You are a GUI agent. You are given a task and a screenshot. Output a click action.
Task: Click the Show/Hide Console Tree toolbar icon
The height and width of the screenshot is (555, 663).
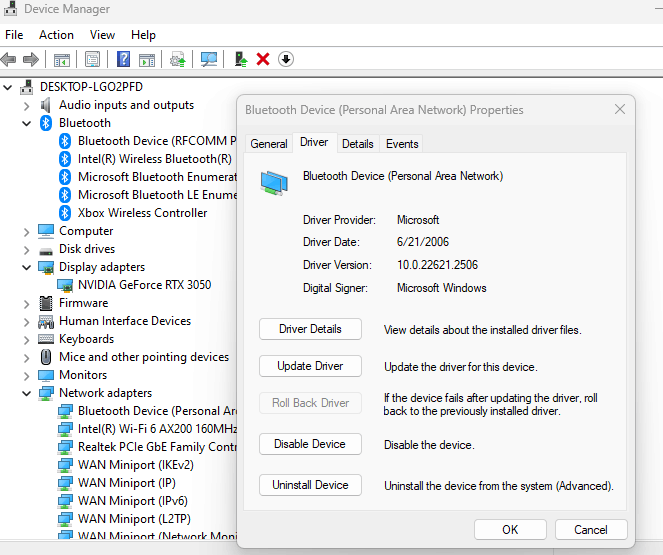tap(62, 60)
